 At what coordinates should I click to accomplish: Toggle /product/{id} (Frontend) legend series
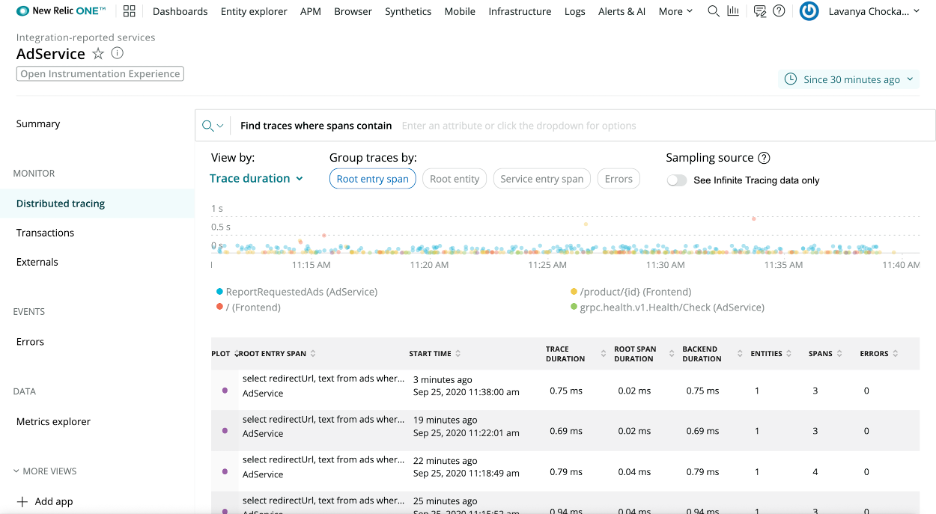click(631, 292)
